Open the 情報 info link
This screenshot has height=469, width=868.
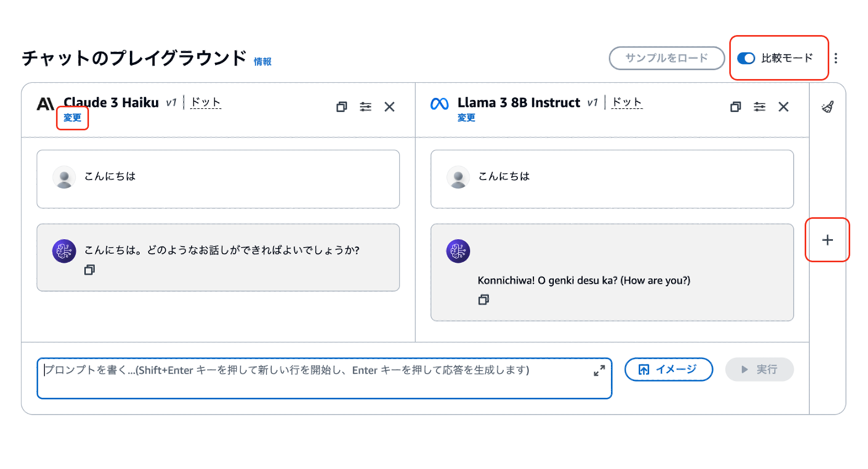[x=263, y=62]
